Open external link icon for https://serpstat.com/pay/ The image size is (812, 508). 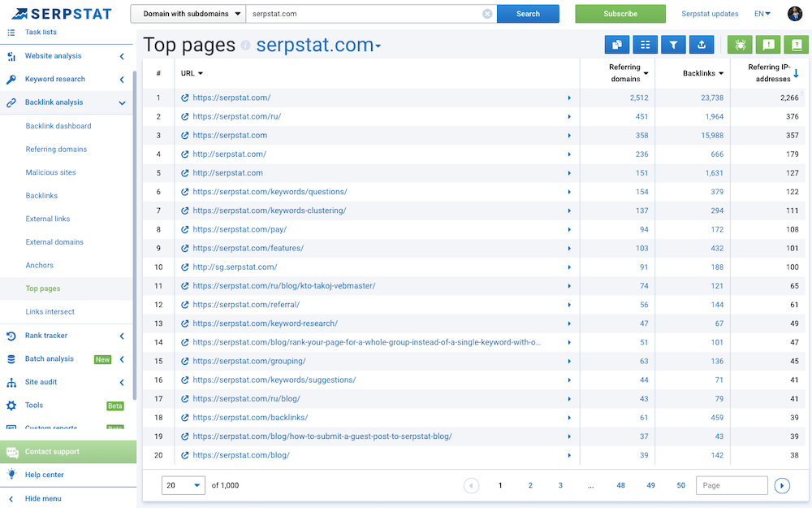185,230
